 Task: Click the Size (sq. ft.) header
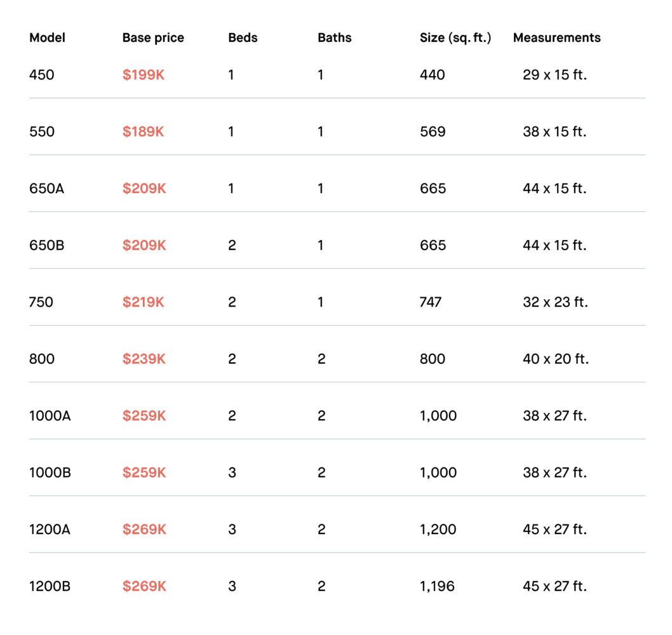455,37
